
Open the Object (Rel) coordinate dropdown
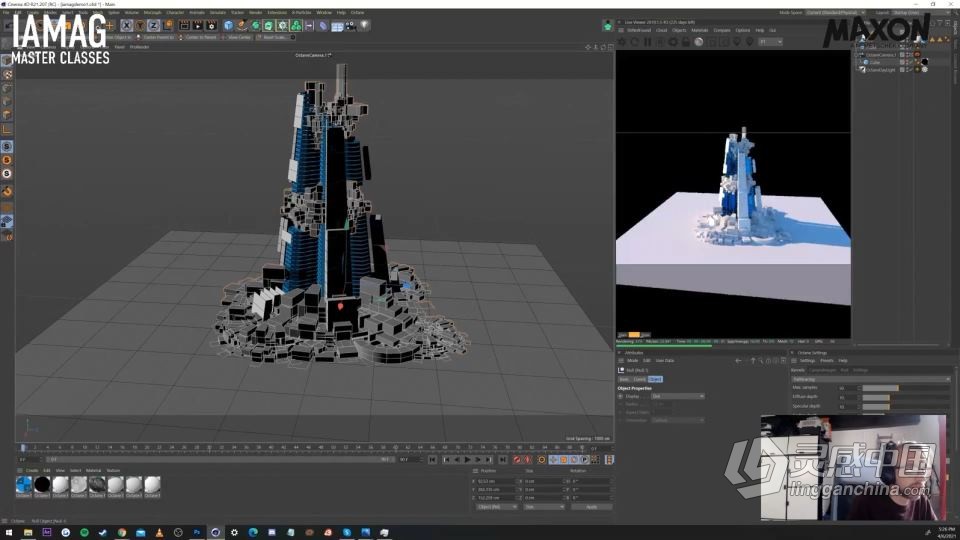497,507
